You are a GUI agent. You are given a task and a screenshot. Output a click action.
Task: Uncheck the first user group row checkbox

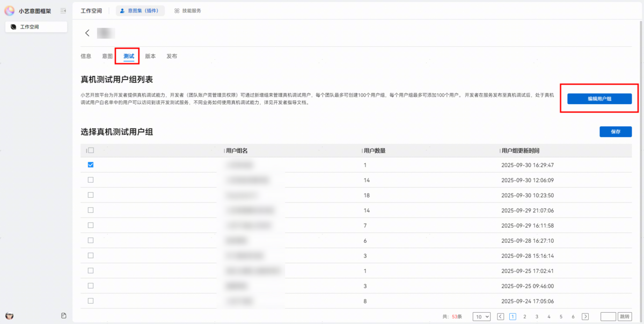(91, 165)
